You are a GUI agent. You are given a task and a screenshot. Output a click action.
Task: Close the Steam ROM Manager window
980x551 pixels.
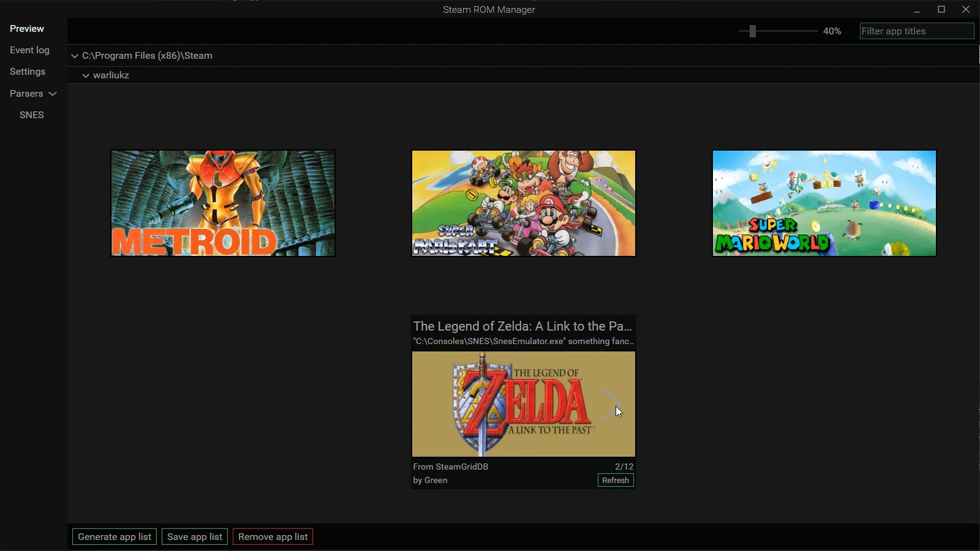(x=966, y=10)
